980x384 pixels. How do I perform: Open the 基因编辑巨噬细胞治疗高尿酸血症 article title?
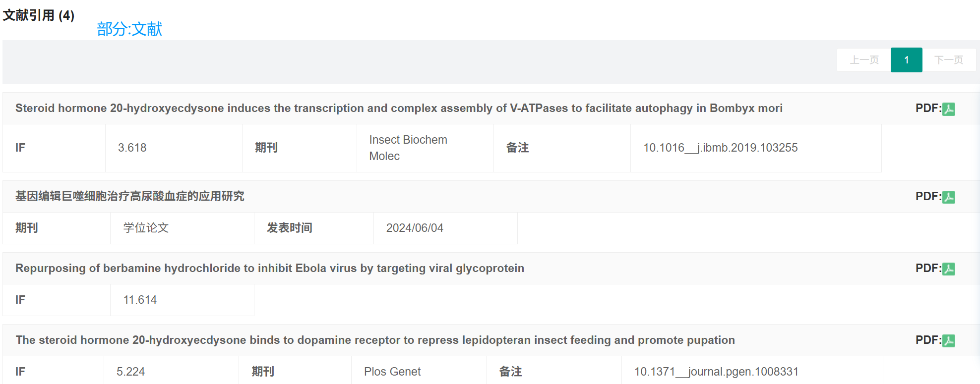[129, 196]
